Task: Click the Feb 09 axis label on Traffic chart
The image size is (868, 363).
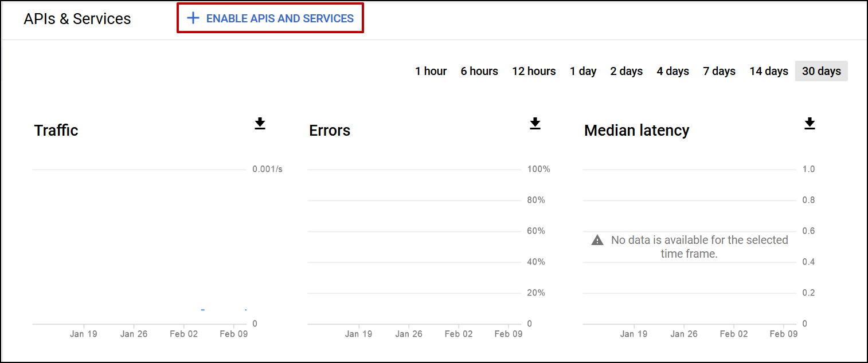Action: pyautogui.click(x=233, y=333)
